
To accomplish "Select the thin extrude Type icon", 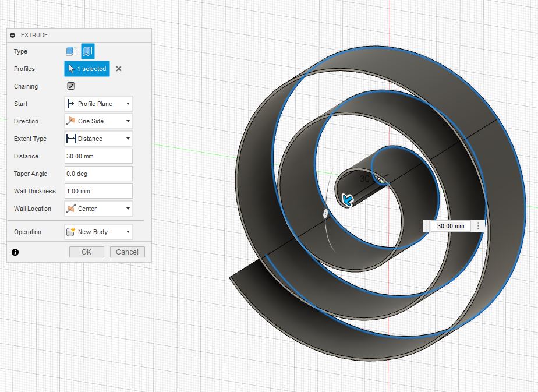I will point(88,51).
